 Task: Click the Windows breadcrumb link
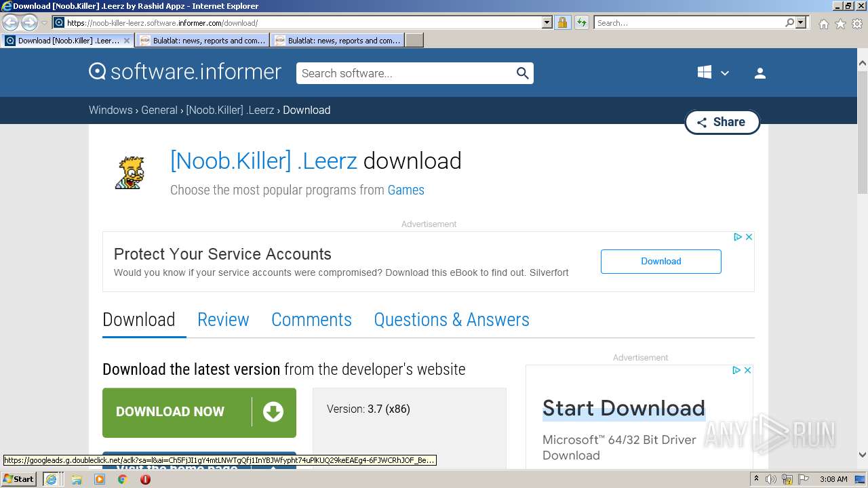pyautogui.click(x=111, y=110)
